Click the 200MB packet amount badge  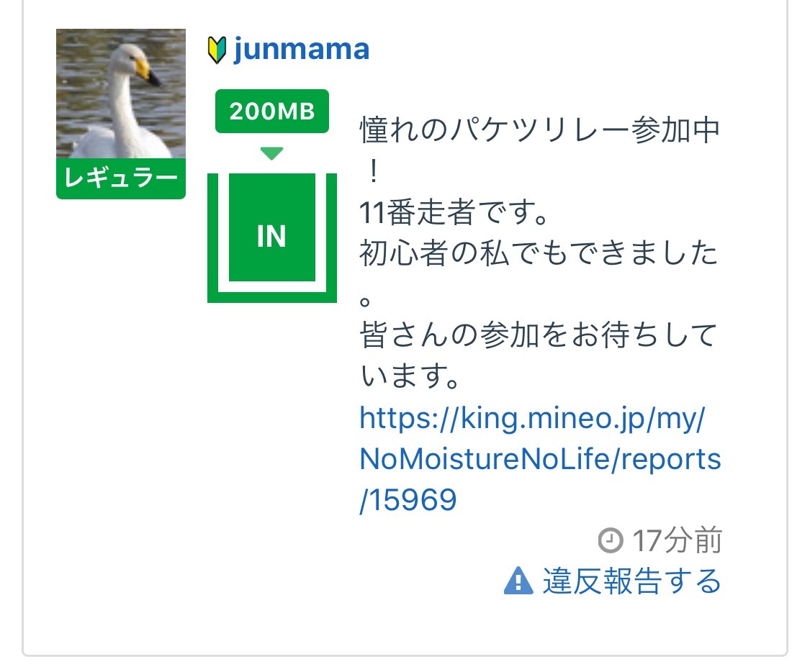coord(271,112)
